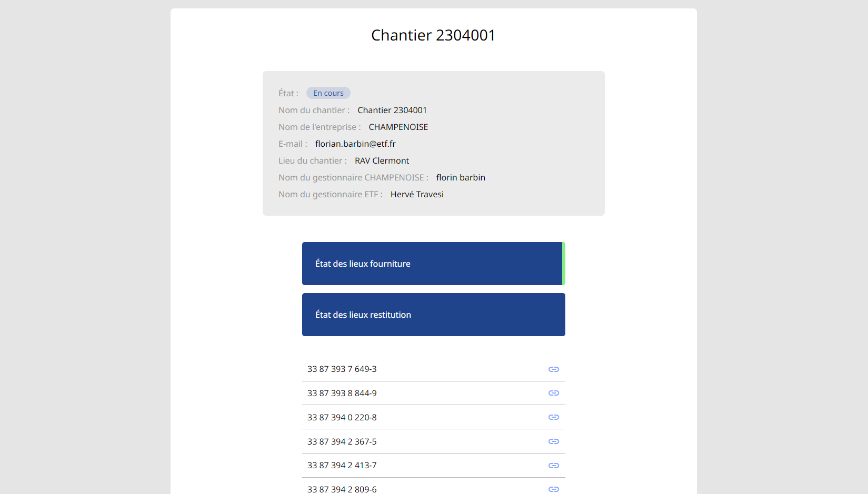Screen dimensions: 868x494
Task: Open the link for 33 87 394 0 220-8
Action: coord(554,417)
